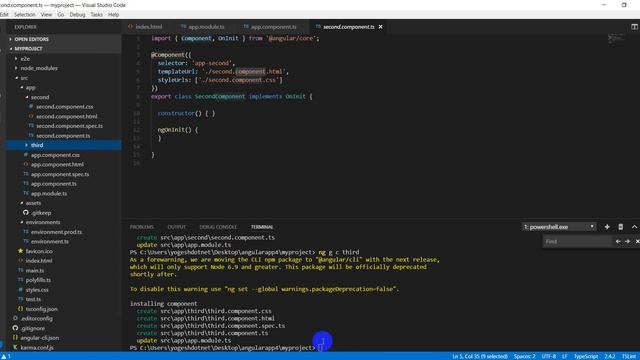This screenshot has width=640, height=360.
Task: Open app.module.ts in explorer tree
Action: coord(49,193)
